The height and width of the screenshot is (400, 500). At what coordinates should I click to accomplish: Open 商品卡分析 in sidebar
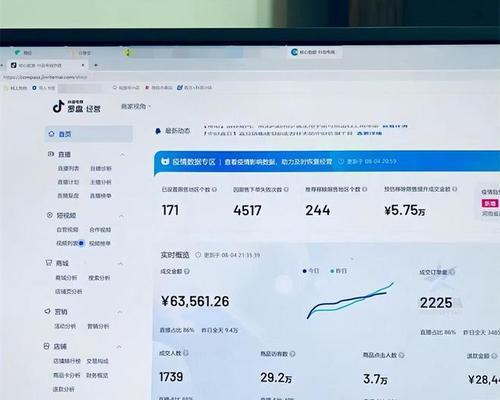click(66, 375)
